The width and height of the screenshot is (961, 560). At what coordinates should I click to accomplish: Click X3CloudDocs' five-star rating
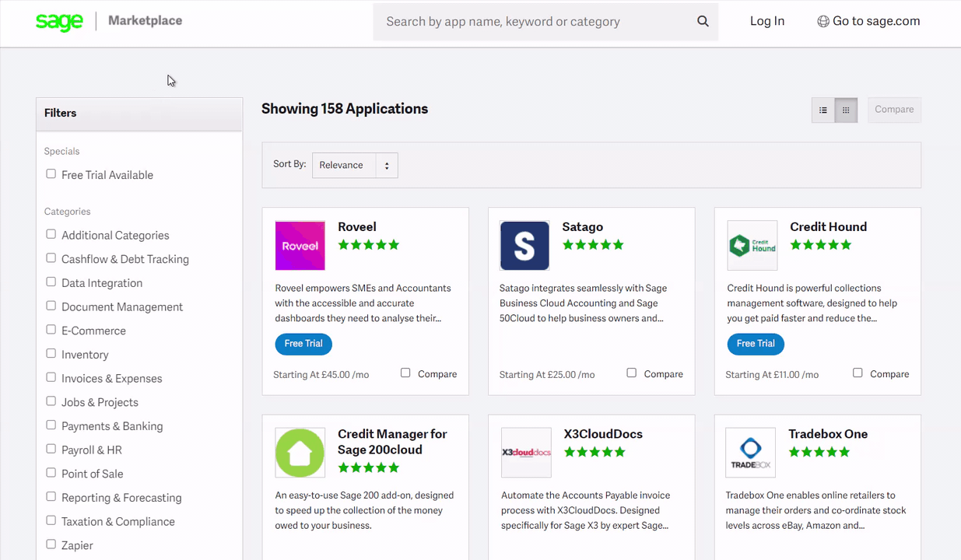click(594, 452)
